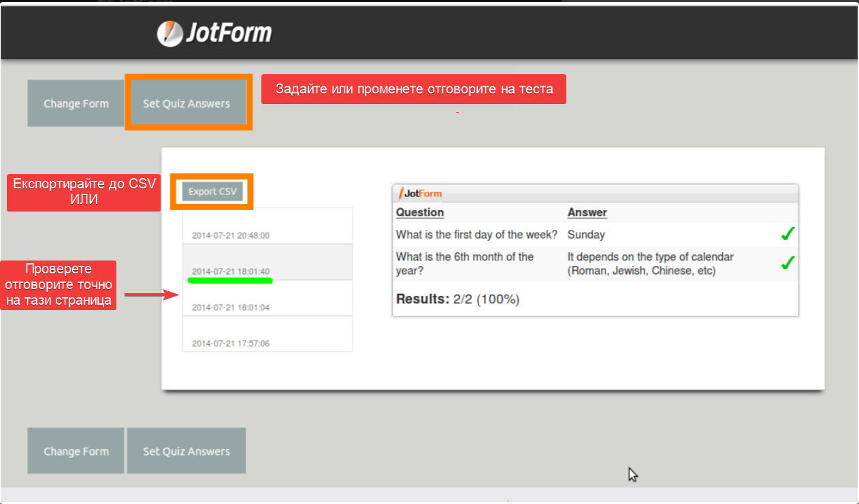Click the Question column header
This screenshot has height=504, width=859.
(x=420, y=212)
